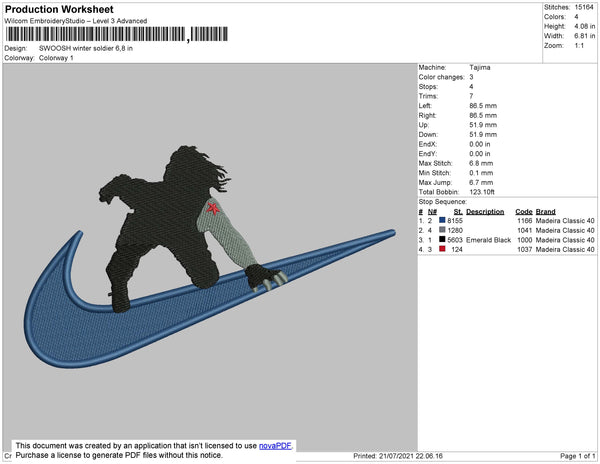The height and width of the screenshot is (464, 600).
Task: Click the red color swatch for stop 4
Action: pyautogui.click(x=442, y=249)
